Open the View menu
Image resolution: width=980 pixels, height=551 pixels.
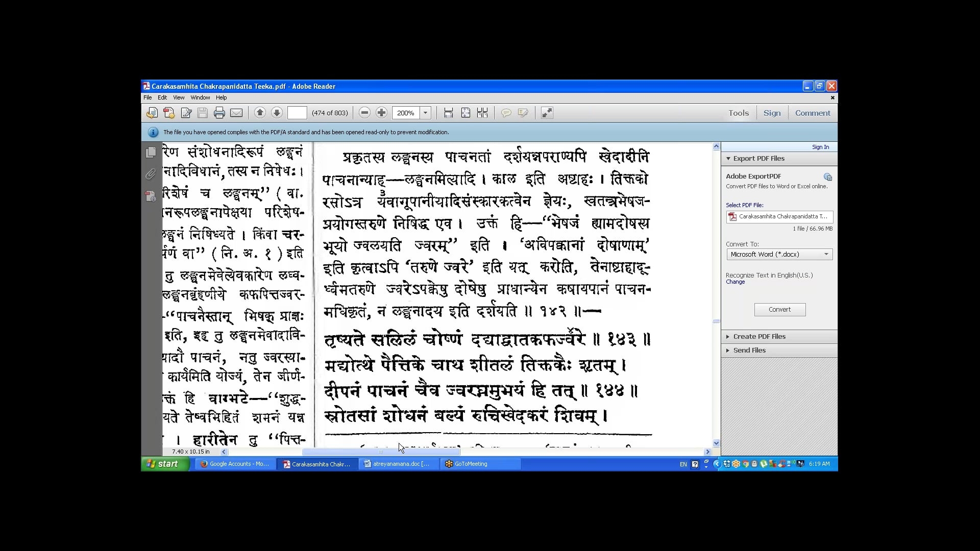(179, 97)
